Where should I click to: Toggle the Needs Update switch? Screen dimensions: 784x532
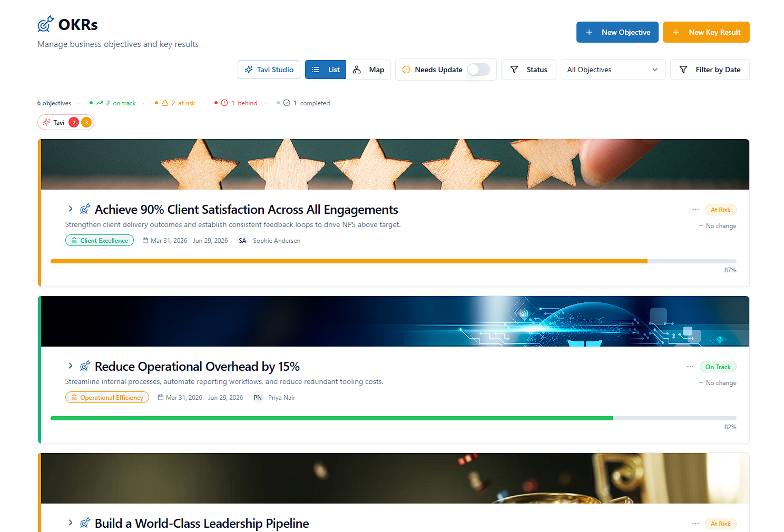[478, 70]
